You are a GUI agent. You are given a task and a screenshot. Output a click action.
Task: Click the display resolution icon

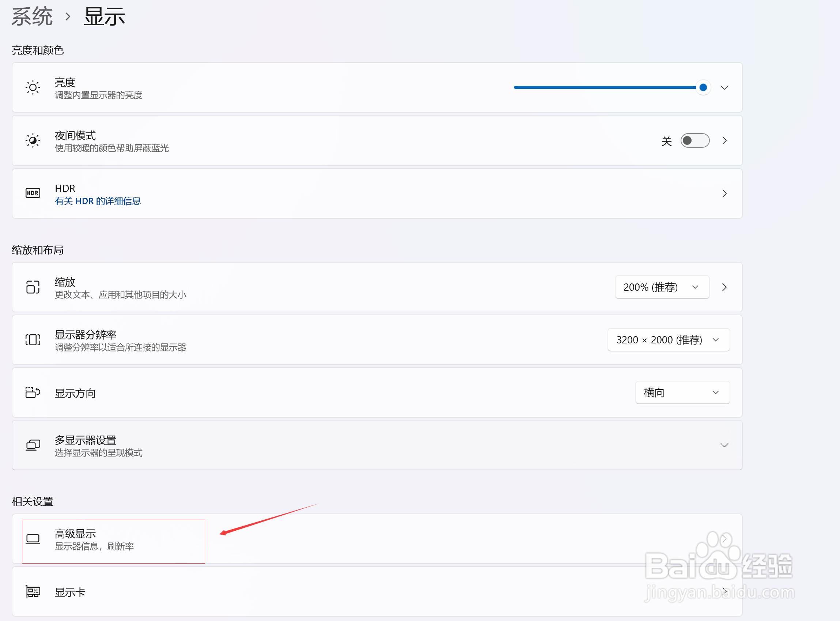[33, 340]
